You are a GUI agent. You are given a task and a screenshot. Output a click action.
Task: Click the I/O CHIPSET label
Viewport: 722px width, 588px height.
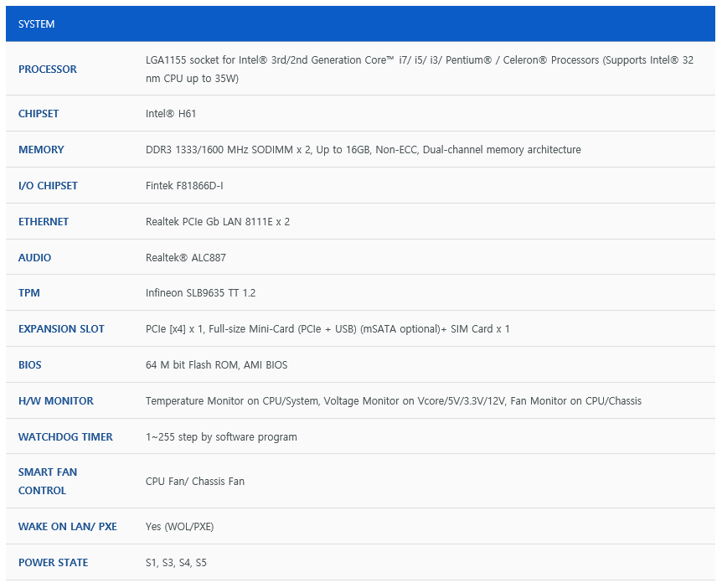click(x=48, y=186)
